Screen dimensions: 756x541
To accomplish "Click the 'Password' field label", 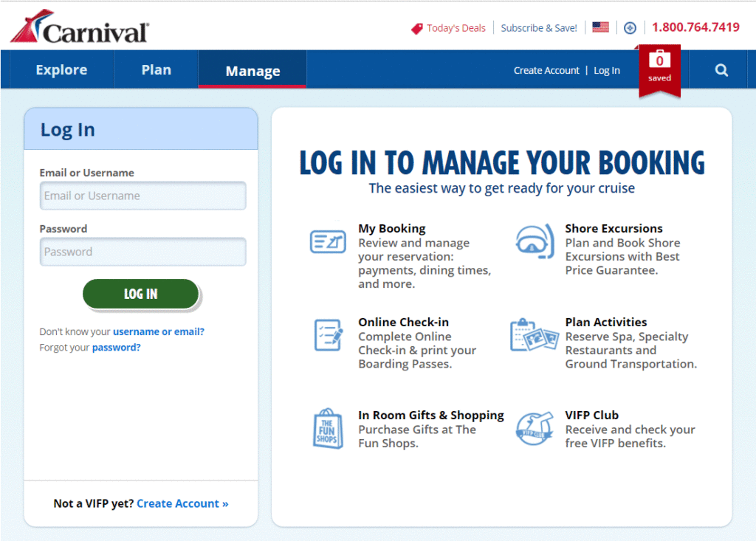I will (x=63, y=229).
